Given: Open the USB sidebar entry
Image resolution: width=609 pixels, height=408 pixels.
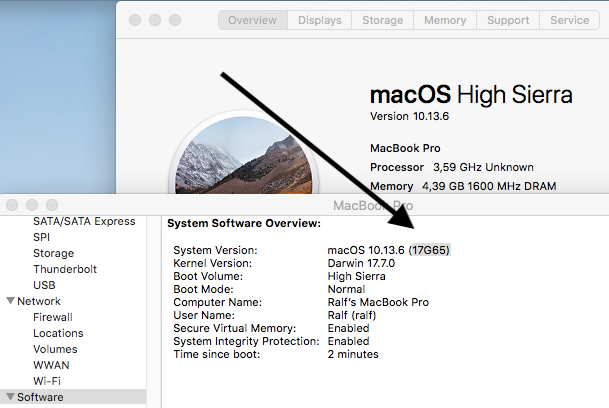Looking at the screenshot, I should [44, 285].
